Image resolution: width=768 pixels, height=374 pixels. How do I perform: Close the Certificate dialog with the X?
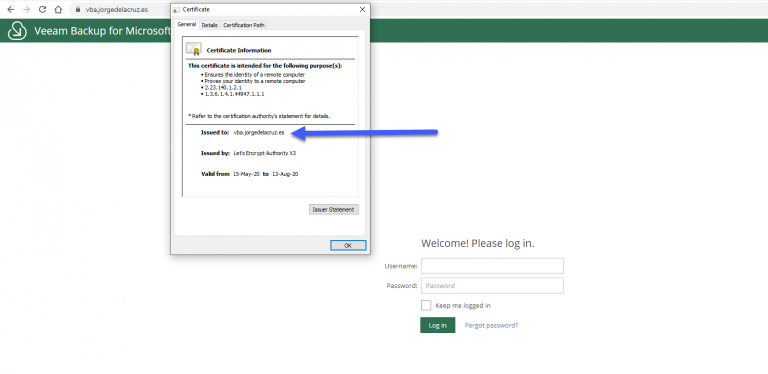[362, 9]
